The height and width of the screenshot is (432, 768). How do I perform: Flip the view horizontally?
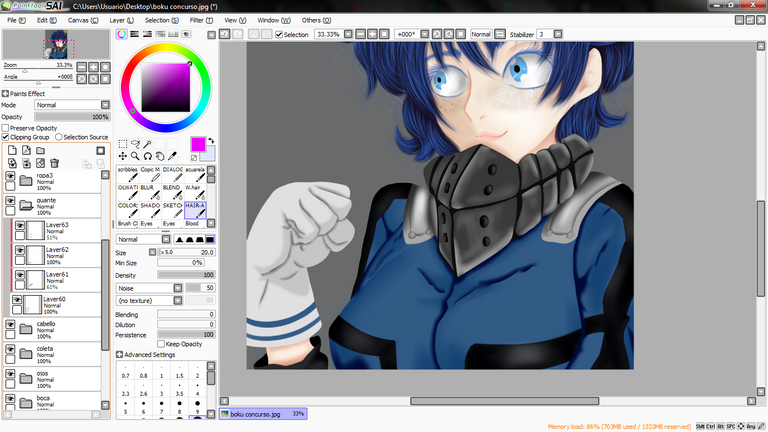click(x=500, y=34)
